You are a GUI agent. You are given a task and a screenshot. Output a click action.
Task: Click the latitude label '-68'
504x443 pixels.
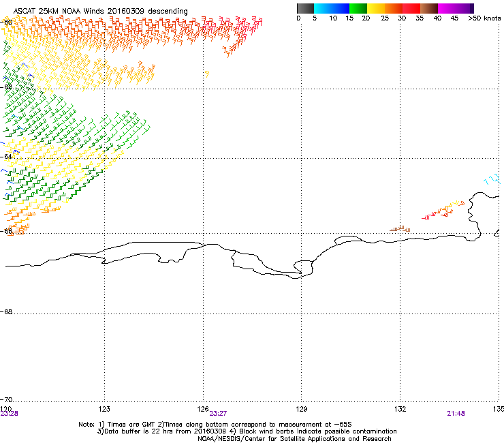pyautogui.click(x=6, y=311)
